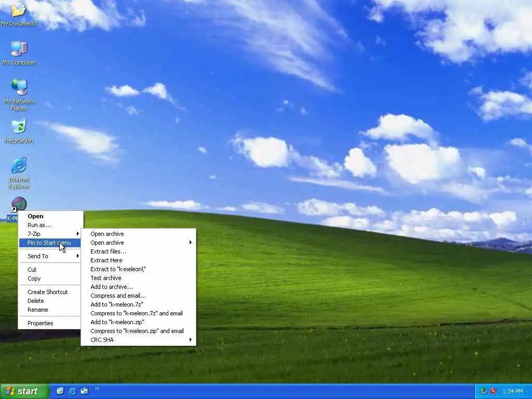Choose Open in the context menu
Image resolution: width=532 pixels, height=399 pixels.
point(49,216)
